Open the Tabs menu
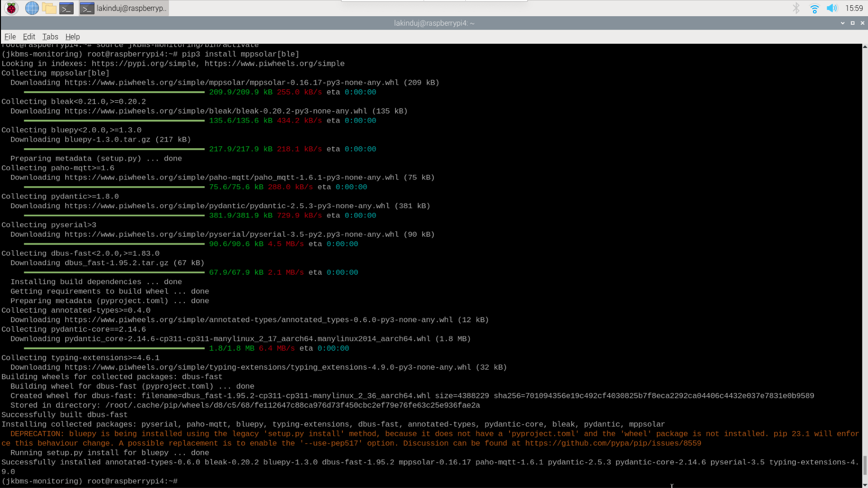The height and width of the screenshot is (488, 868). [50, 37]
